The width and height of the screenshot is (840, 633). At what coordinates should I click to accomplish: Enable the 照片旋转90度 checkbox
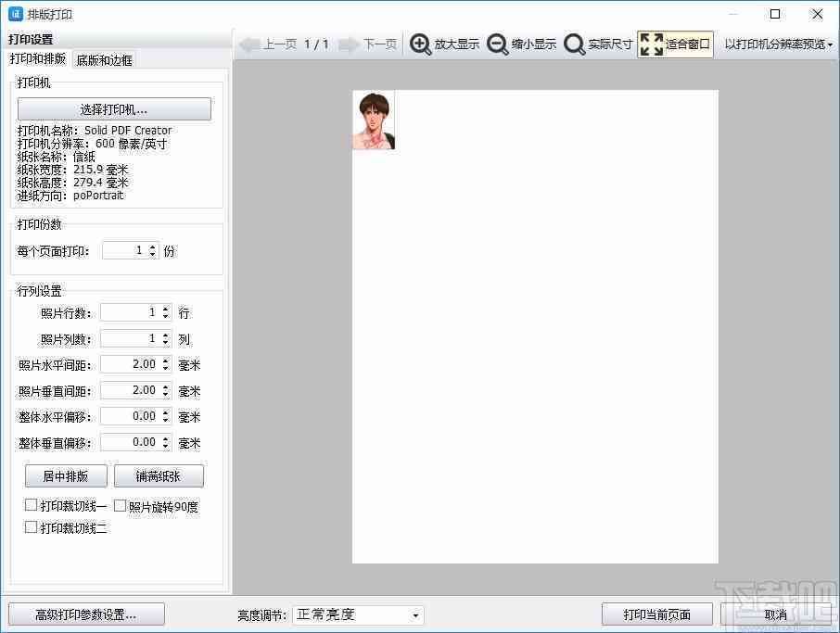120,505
